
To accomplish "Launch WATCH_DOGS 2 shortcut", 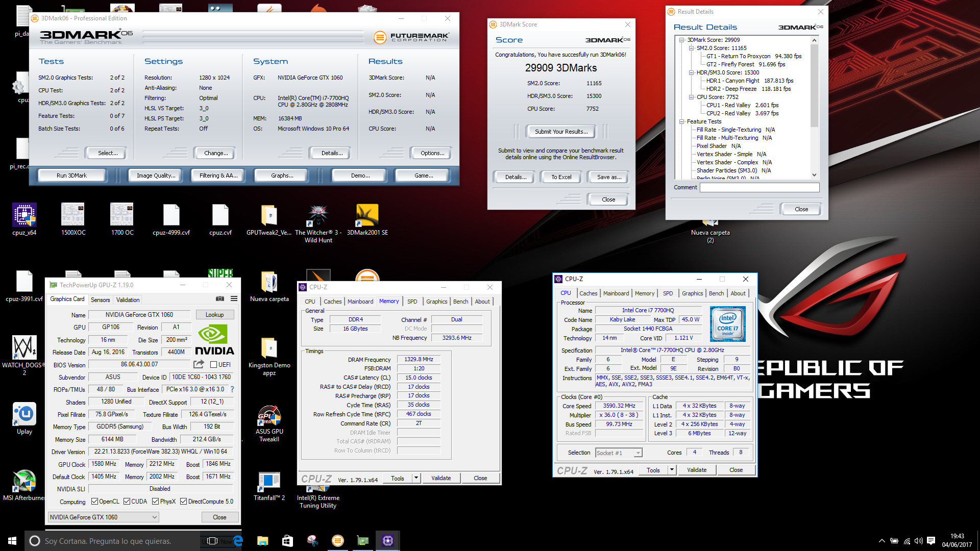I will (24, 355).
